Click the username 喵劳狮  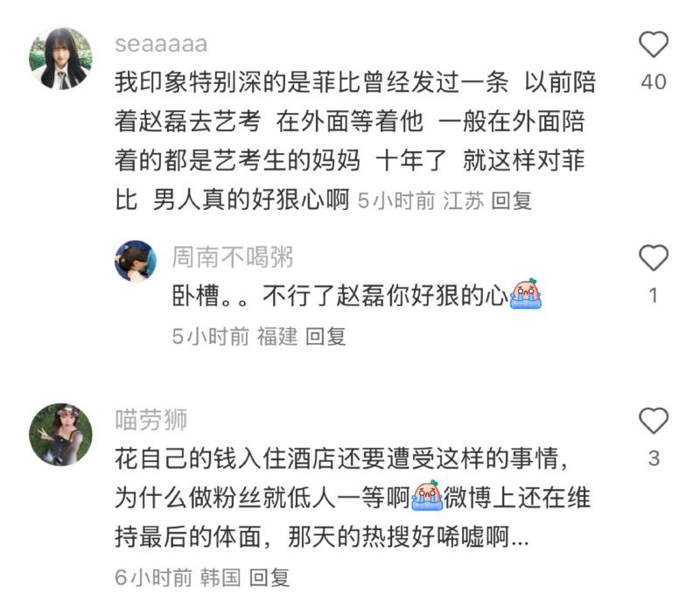click(150, 420)
